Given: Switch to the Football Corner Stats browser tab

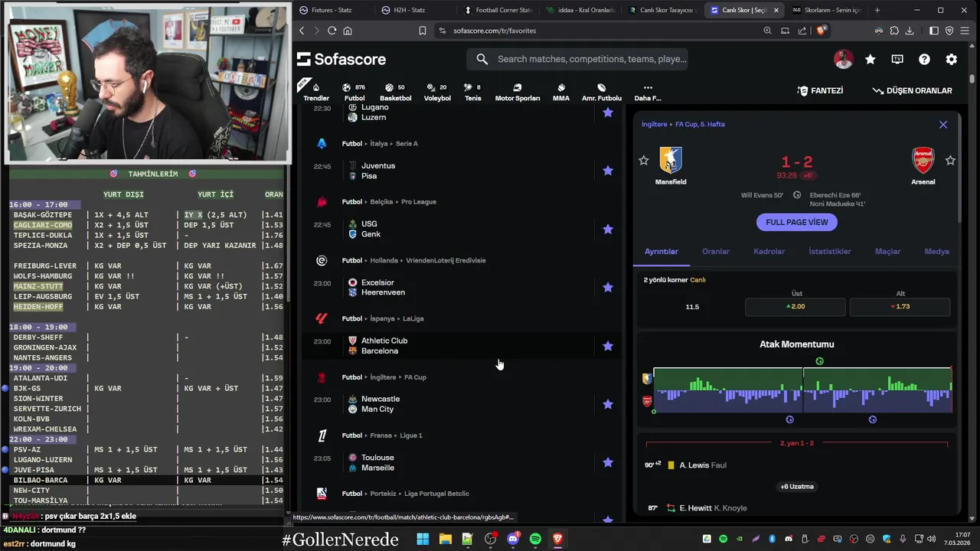Looking at the screenshot, I should click(498, 10).
